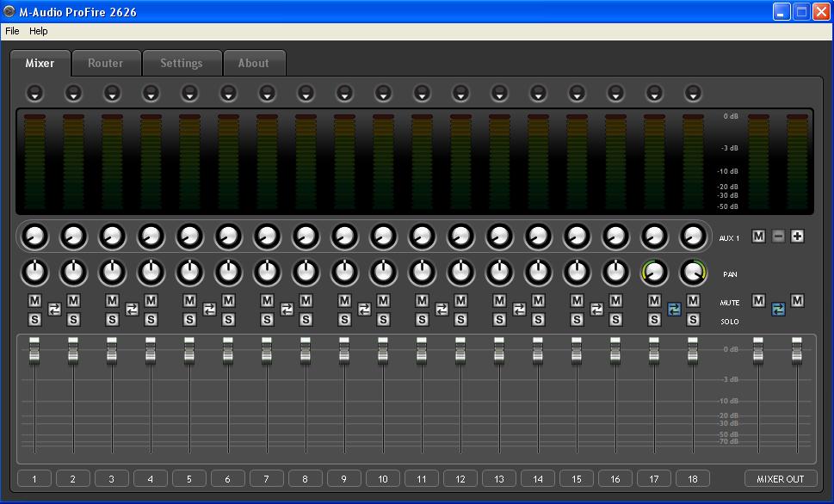Open the About tab

(x=254, y=63)
